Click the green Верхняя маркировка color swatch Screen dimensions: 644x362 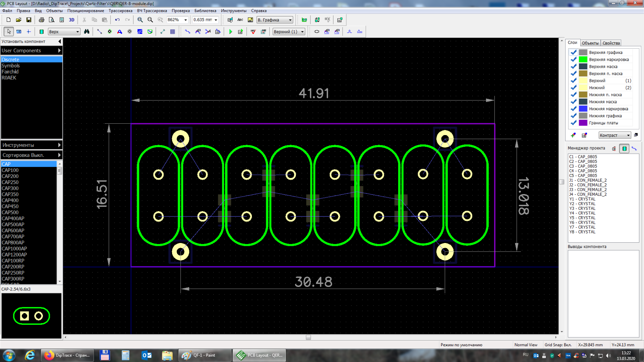click(x=583, y=60)
